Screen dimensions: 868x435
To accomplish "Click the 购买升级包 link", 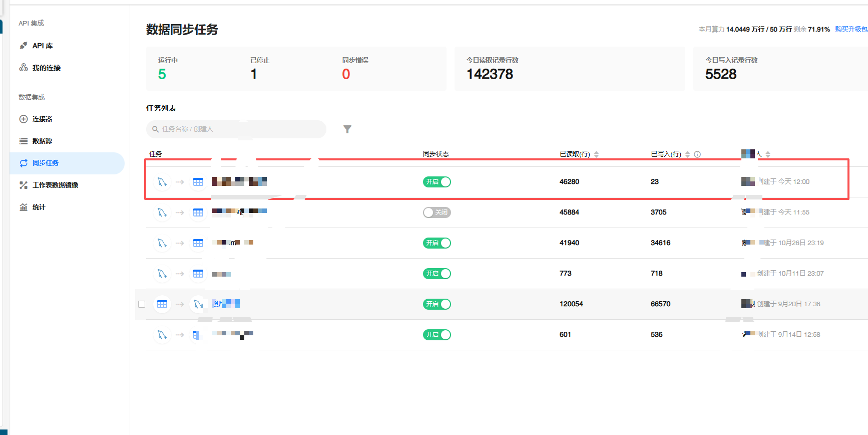I will pyautogui.click(x=850, y=29).
